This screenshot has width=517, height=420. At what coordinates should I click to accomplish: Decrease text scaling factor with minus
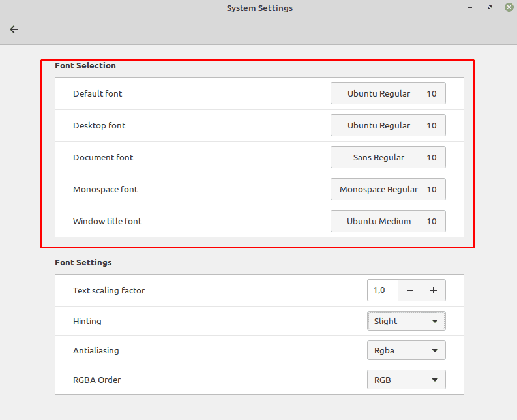click(x=410, y=290)
